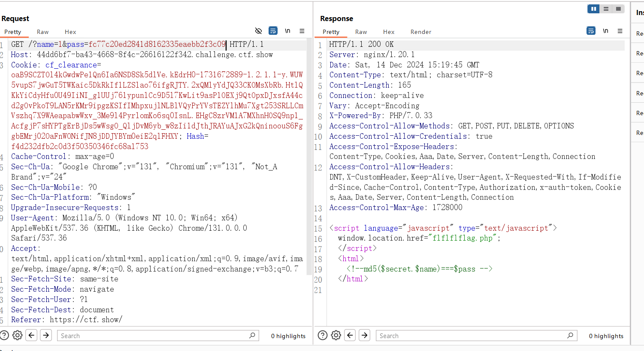Screen dimensions: 644x351
Task: Toggle word wrap icon in Response panel
Action: pos(591,31)
